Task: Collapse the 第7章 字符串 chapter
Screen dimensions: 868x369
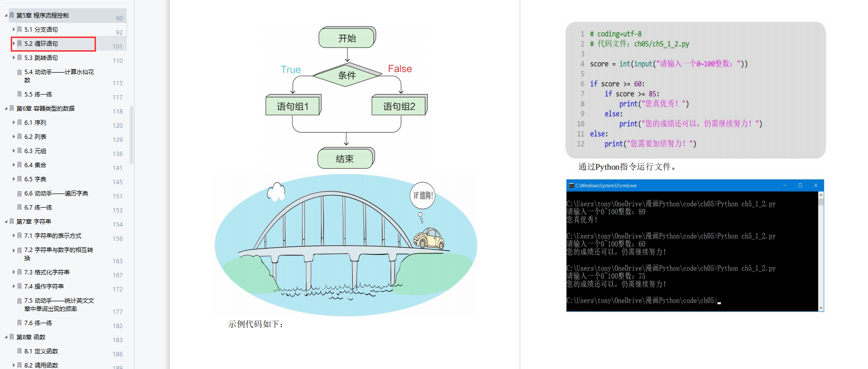Action: tap(6, 221)
